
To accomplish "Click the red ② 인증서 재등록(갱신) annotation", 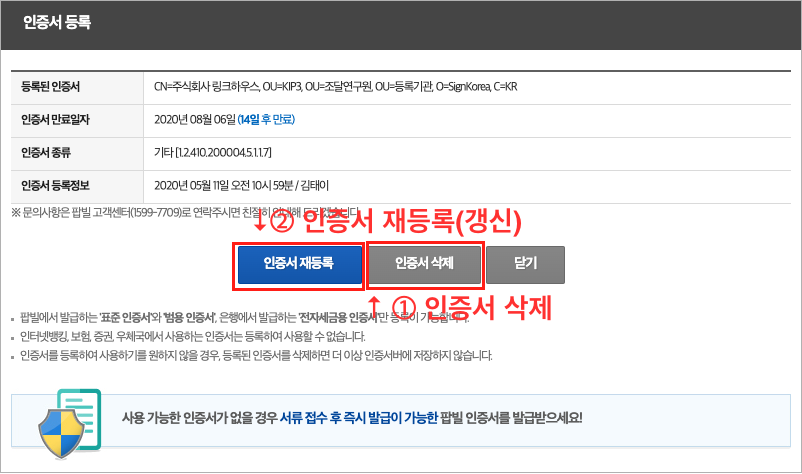I will [388, 221].
